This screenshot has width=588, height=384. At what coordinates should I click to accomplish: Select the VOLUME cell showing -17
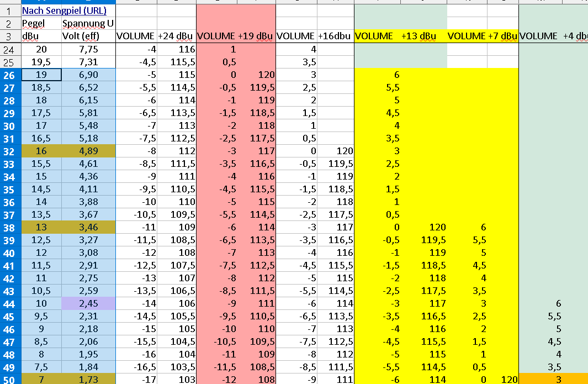(136, 379)
